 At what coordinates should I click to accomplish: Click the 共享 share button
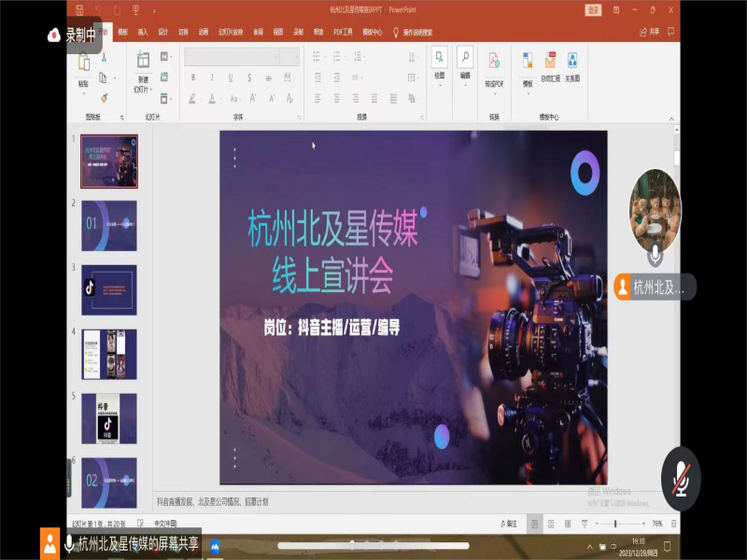coord(649,31)
